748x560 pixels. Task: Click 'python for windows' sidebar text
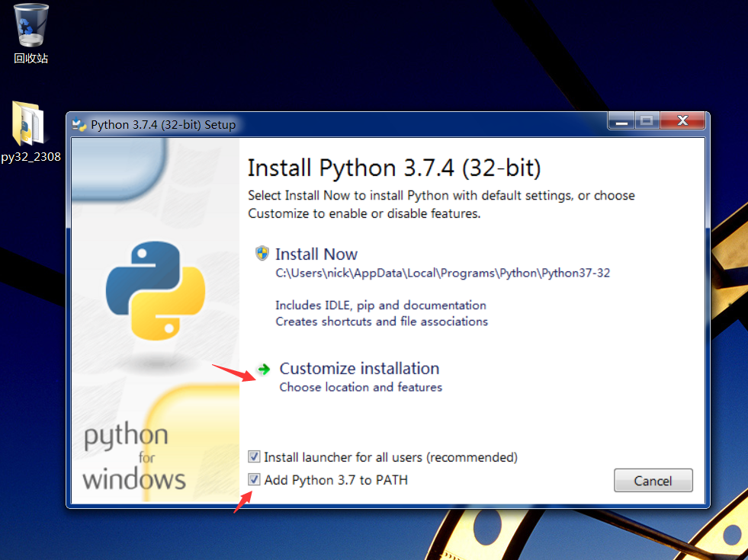(x=133, y=456)
